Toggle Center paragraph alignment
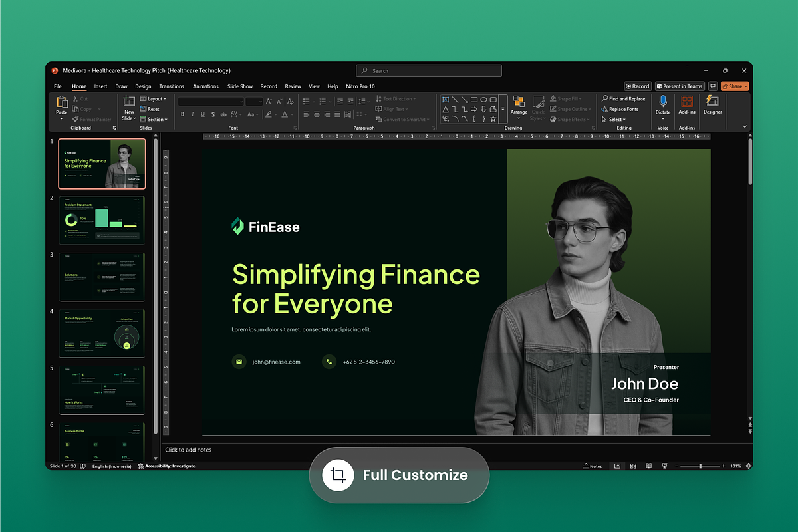 pyautogui.click(x=317, y=114)
